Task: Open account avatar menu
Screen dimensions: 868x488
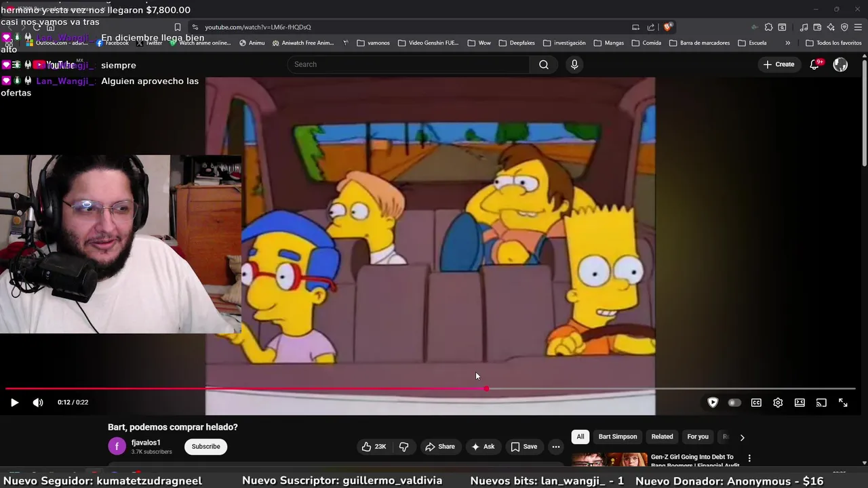Action: (x=840, y=64)
